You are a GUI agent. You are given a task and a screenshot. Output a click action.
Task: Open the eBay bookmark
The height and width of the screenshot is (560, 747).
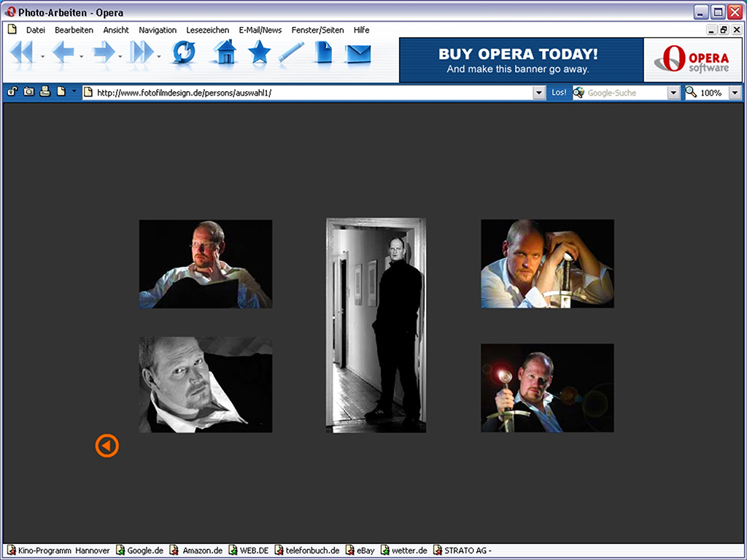360,551
